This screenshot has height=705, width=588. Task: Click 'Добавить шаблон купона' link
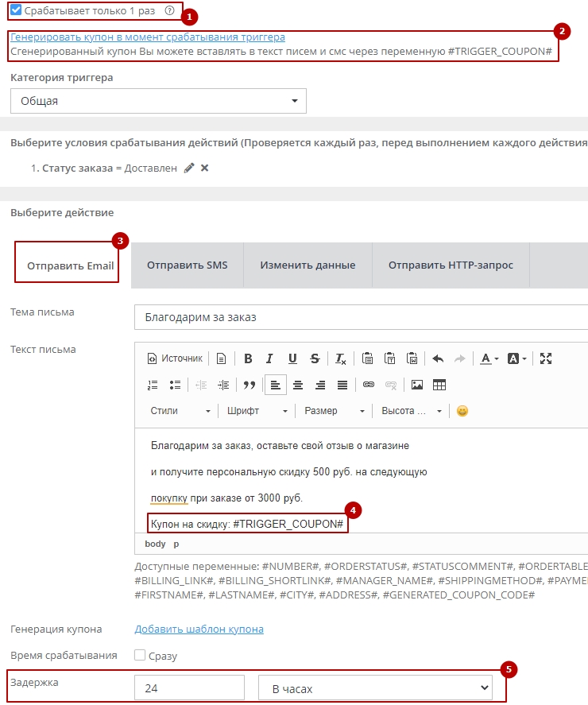click(199, 629)
